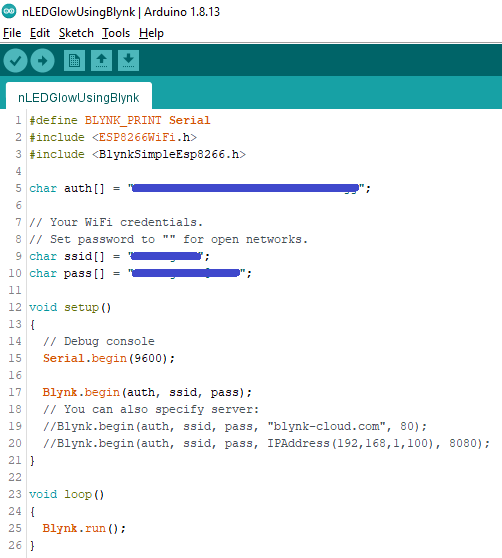Click the Upload arrow button
This screenshot has height=558, width=502.
click(x=42, y=60)
